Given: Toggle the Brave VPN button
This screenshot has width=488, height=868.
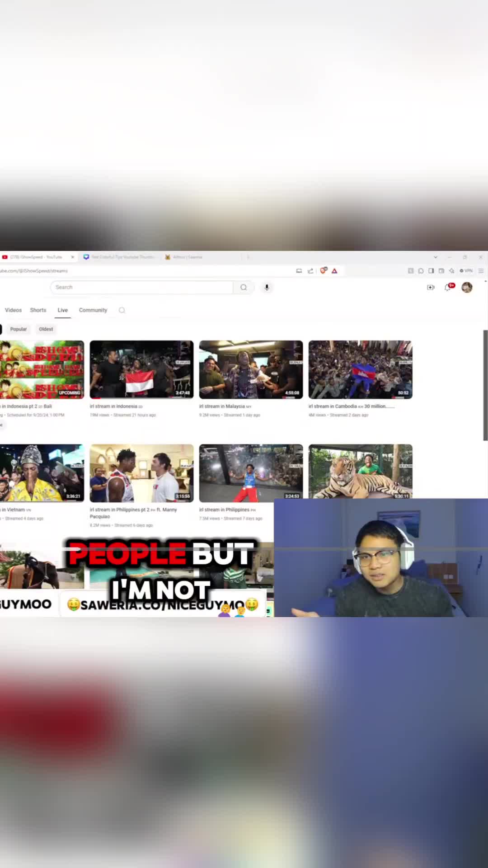Looking at the screenshot, I should pyautogui.click(x=466, y=271).
